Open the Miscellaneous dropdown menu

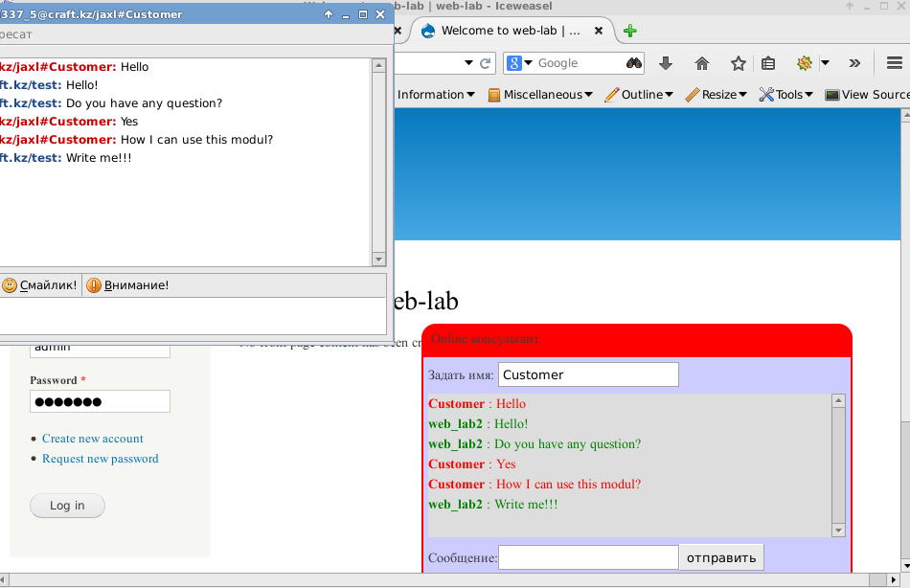[540, 95]
